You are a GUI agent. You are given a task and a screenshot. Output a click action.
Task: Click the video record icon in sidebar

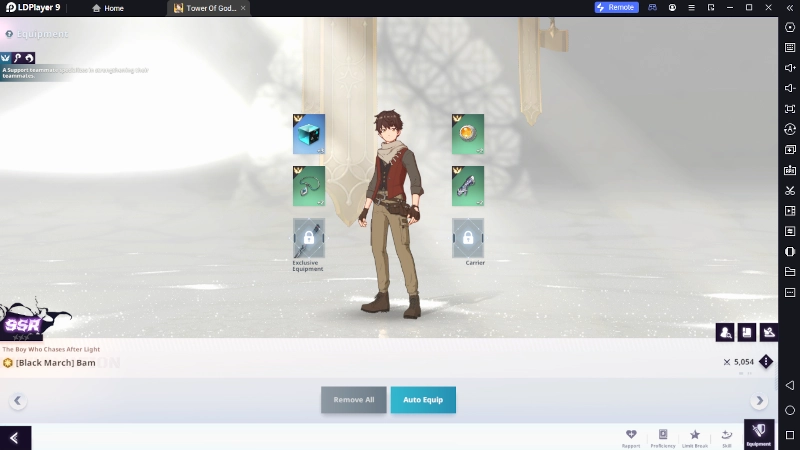tap(790, 211)
